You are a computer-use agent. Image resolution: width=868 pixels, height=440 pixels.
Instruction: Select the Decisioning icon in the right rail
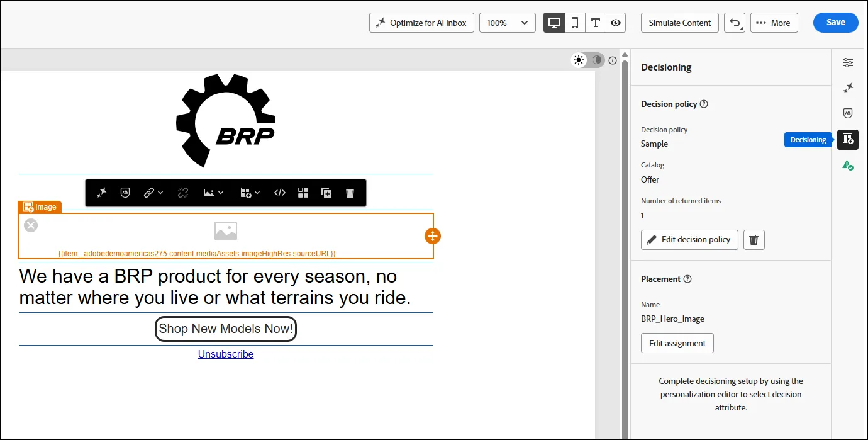tap(848, 139)
